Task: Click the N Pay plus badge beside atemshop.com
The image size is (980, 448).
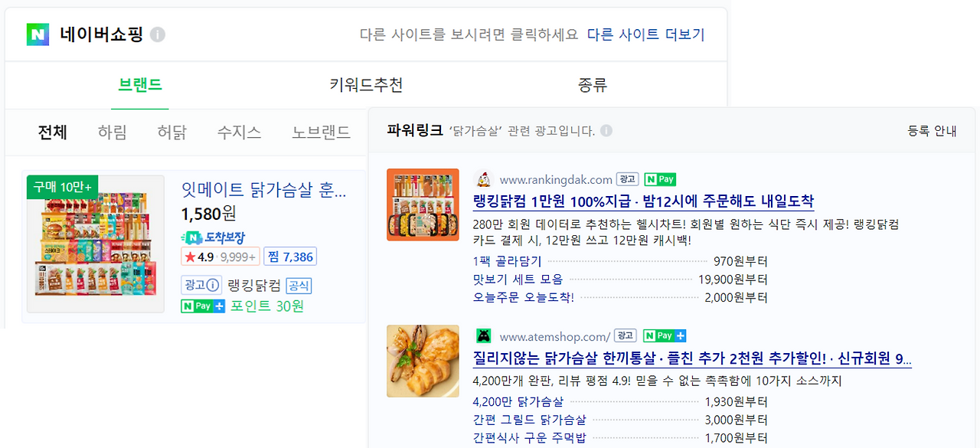Action: pos(665,335)
